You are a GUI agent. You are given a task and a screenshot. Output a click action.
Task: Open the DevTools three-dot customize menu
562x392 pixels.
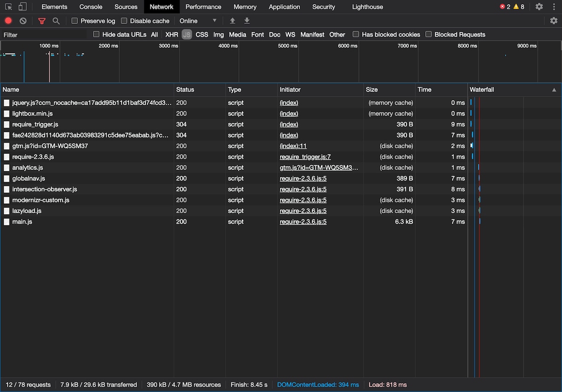click(x=554, y=7)
